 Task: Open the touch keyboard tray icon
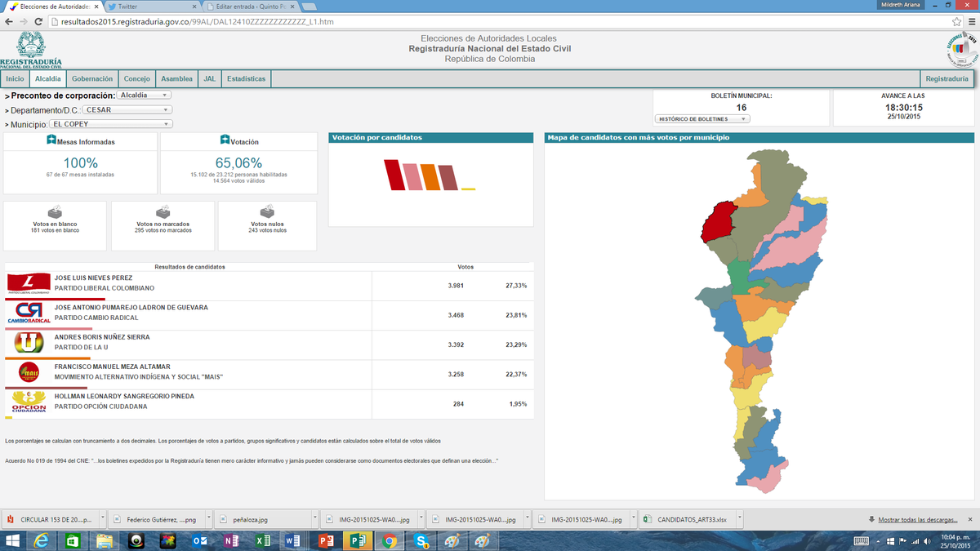[x=861, y=541]
